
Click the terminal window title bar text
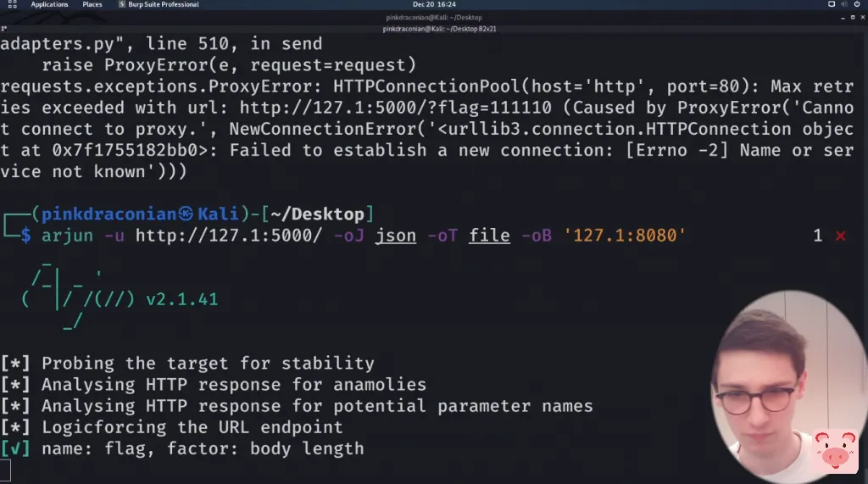pyautogui.click(x=434, y=15)
